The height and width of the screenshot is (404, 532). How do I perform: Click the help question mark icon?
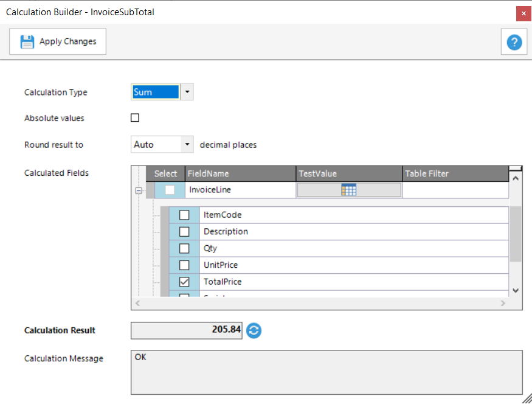pos(514,42)
